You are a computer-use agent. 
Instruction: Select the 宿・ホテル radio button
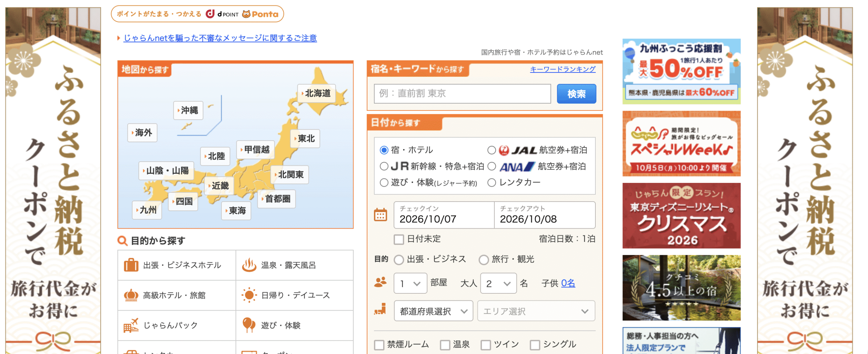(384, 150)
